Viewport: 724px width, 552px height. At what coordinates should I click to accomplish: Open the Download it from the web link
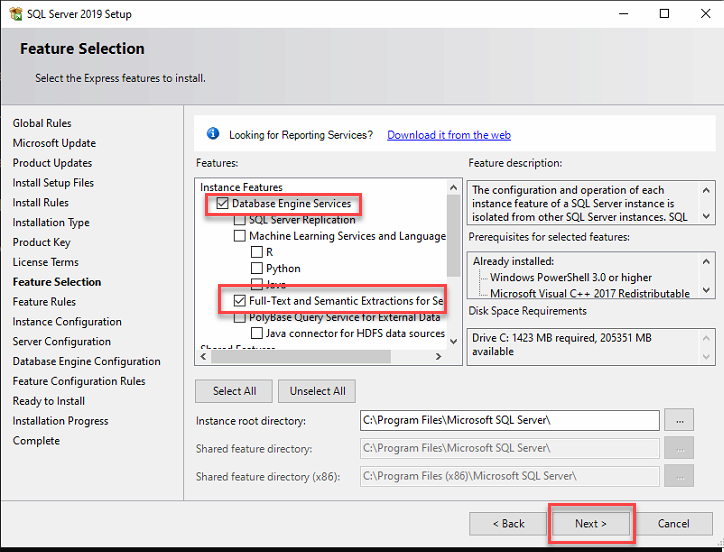tap(448, 135)
